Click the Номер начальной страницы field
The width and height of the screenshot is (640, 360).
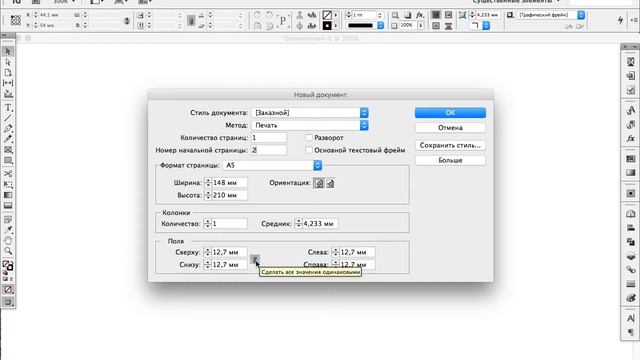(x=269, y=150)
